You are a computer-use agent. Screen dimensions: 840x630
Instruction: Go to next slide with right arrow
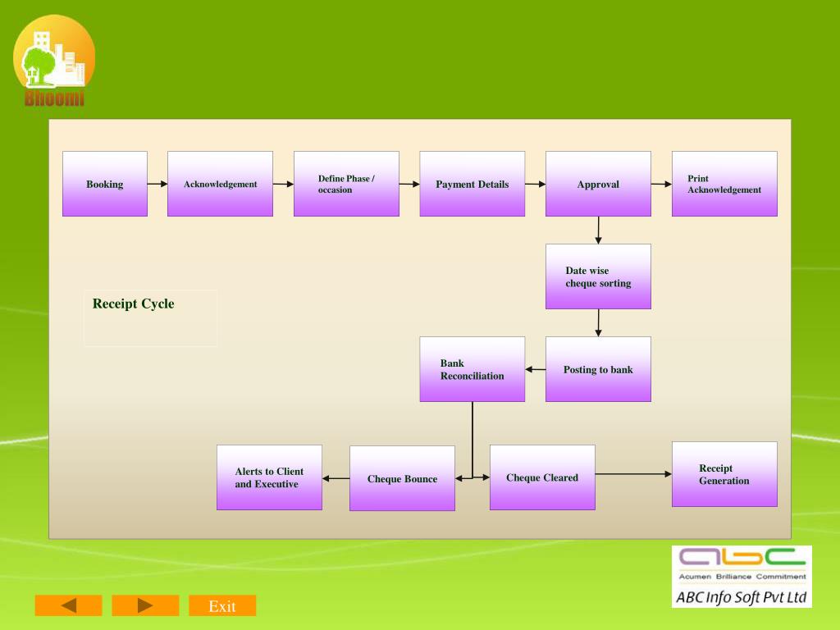point(145,605)
